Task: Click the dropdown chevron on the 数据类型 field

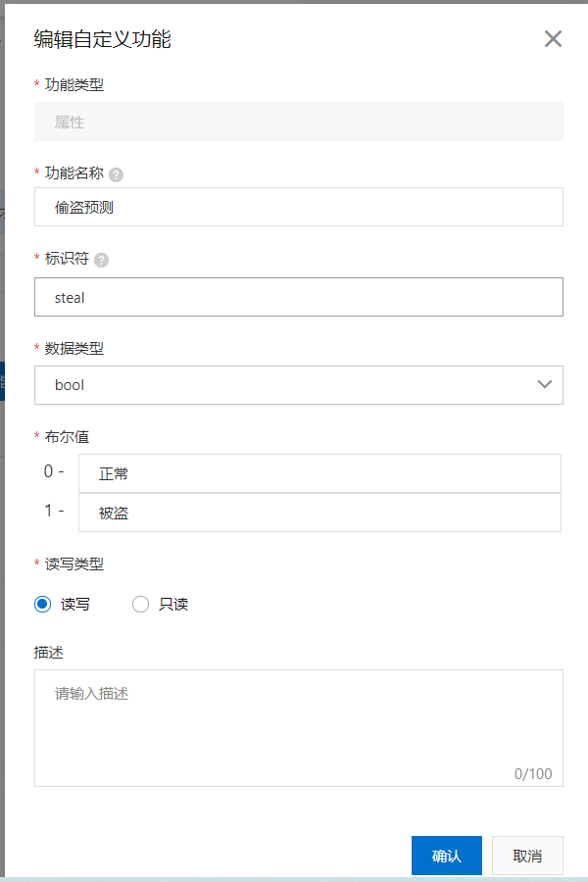Action: pyautogui.click(x=545, y=385)
